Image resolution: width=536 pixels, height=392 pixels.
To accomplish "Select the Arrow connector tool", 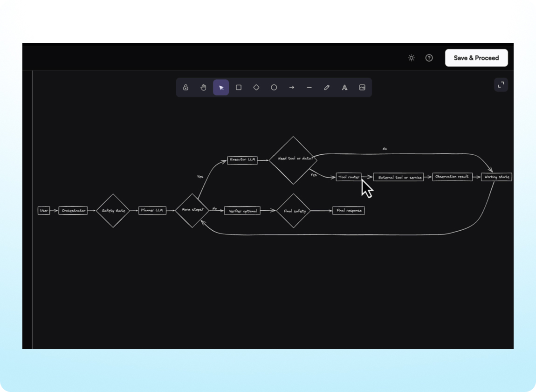I will pyautogui.click(x=292, y=88).
